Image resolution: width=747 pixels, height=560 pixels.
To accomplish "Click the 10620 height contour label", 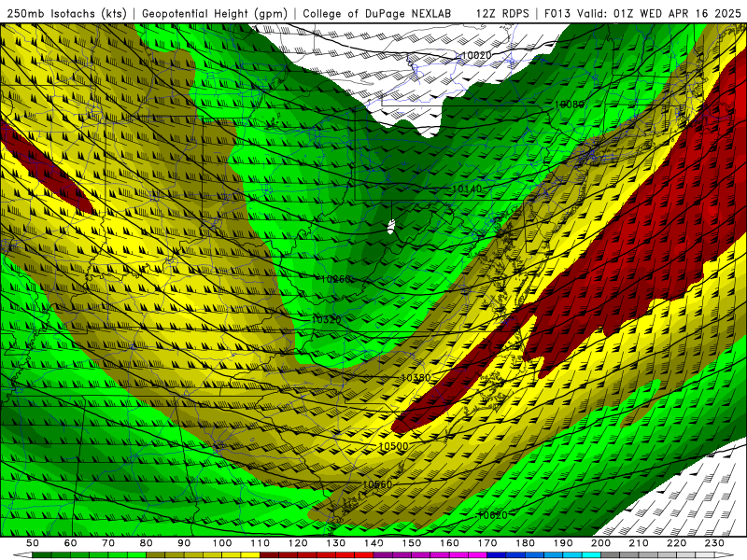I will pyautogui.click(x=493, y=515).
